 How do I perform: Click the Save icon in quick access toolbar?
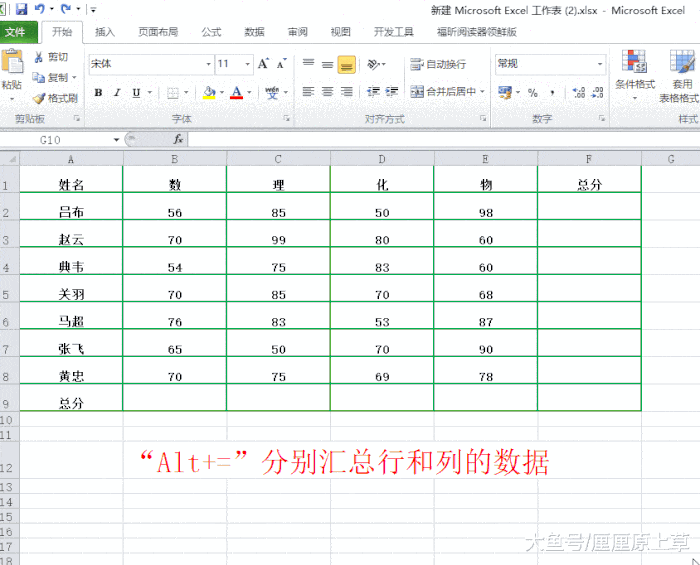(x=21, y=8)
